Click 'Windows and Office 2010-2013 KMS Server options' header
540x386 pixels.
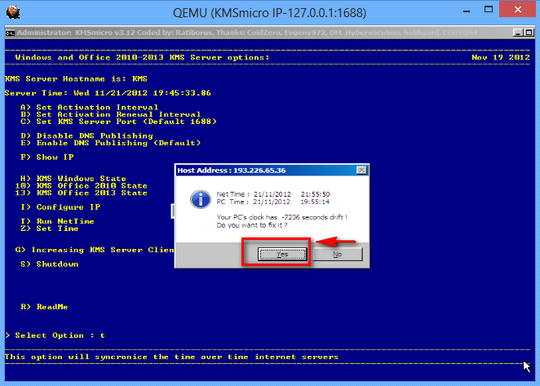(142, 58)
